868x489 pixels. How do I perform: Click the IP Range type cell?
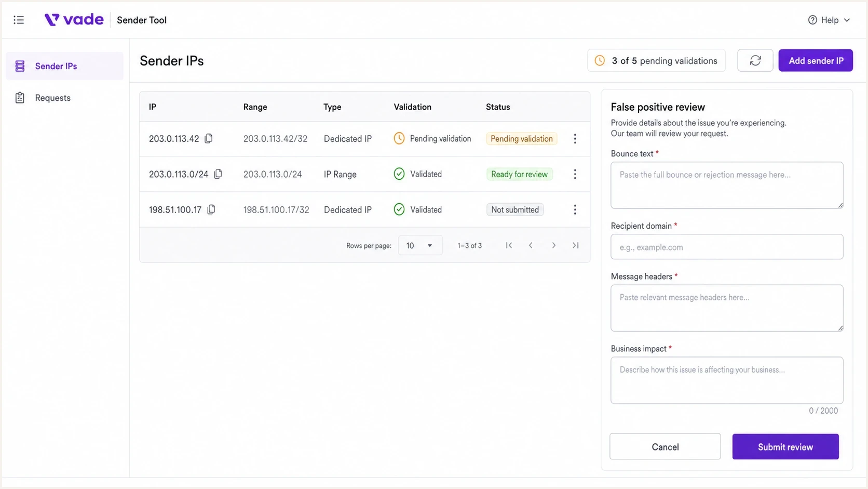click(x=340, y=174)
